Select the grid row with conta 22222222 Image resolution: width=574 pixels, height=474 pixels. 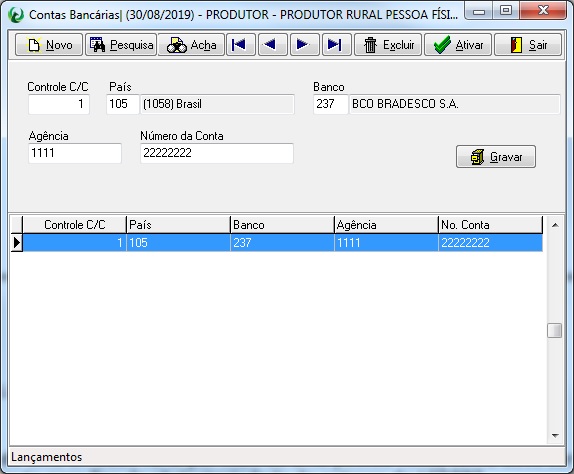point(283,243)
